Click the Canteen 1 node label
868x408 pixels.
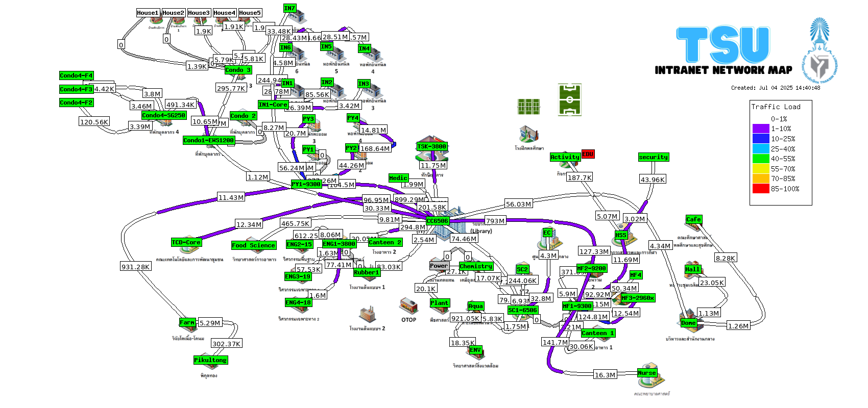pyautogui.click(x=598, y=333)
